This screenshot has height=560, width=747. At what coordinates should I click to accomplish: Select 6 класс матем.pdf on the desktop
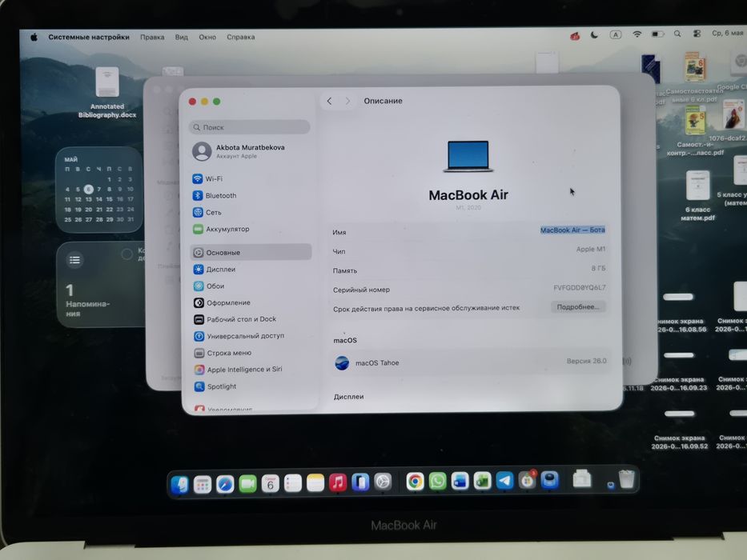coord(698,196)
